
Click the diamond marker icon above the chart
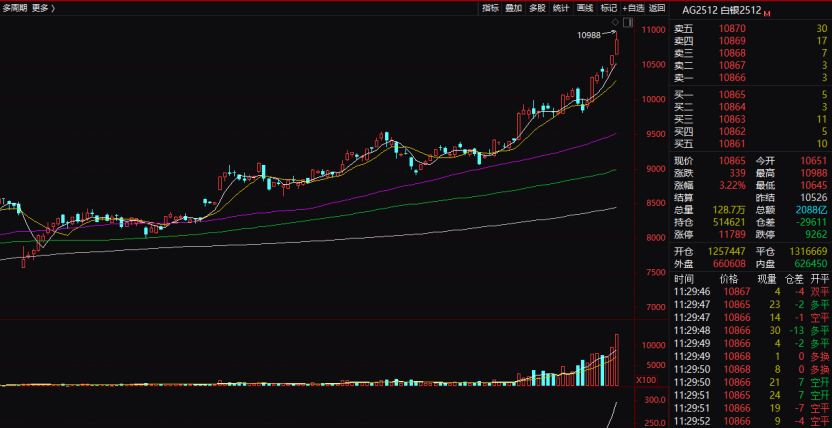616,22
